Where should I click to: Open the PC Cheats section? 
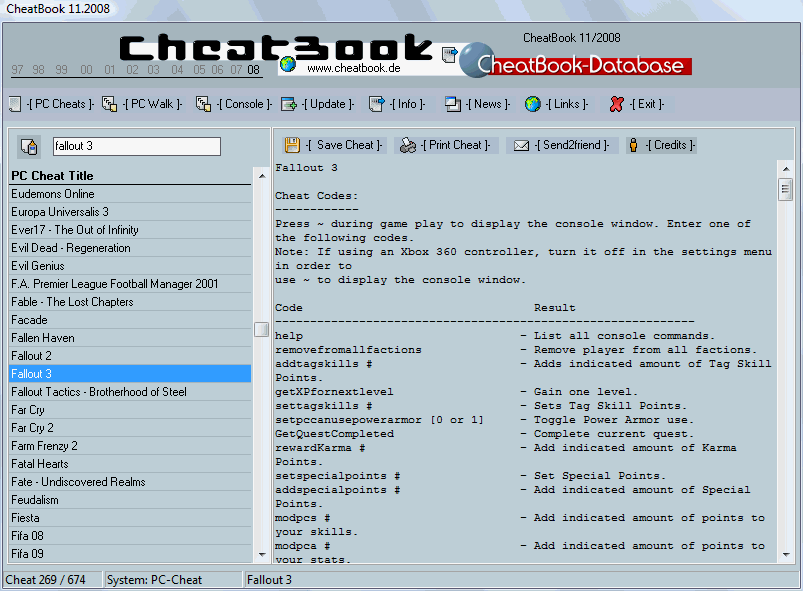[x=60, y=104]
